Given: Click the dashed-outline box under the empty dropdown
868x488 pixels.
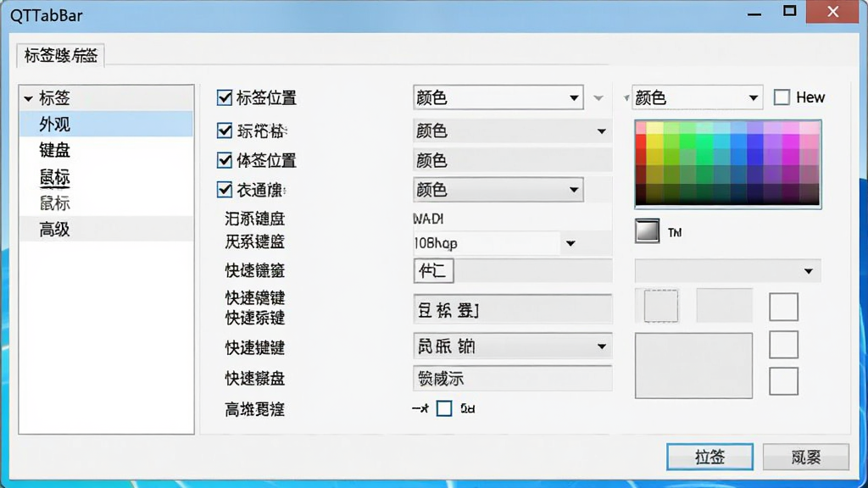Looking at the screenshot, I should (x=661, y=305).
